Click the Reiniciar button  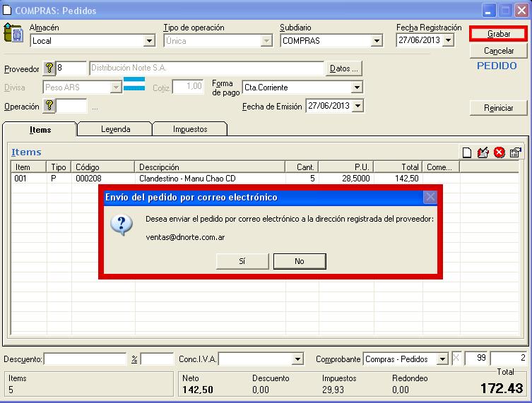point(499,108)
